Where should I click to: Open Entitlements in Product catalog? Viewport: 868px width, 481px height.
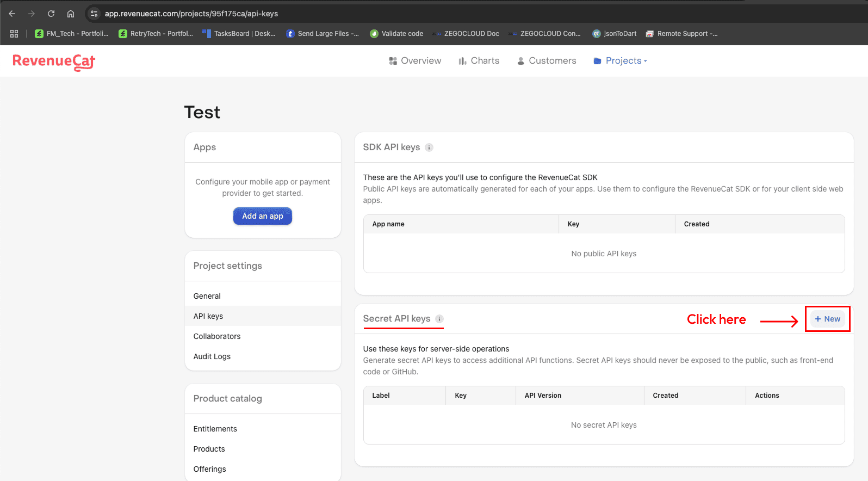pyautogui.click(x=215, y=429)
